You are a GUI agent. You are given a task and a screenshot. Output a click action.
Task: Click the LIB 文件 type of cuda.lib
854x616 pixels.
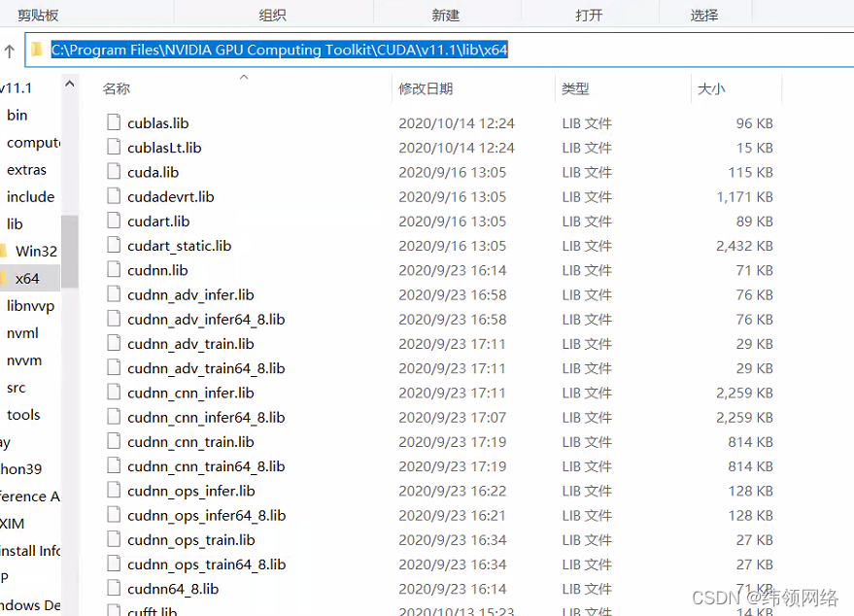coord(587,172)
